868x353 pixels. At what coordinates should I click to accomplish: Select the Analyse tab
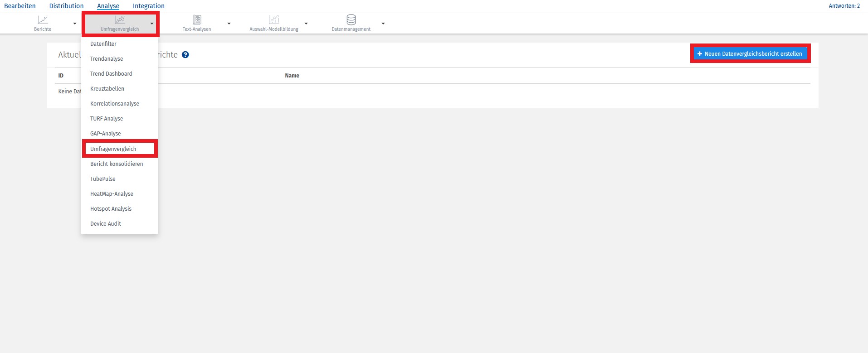(x=108, y=6)
